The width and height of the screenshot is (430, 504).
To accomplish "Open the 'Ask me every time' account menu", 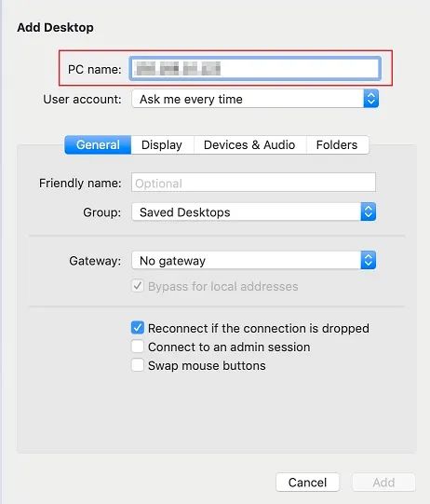I will (x=255, y=99).
